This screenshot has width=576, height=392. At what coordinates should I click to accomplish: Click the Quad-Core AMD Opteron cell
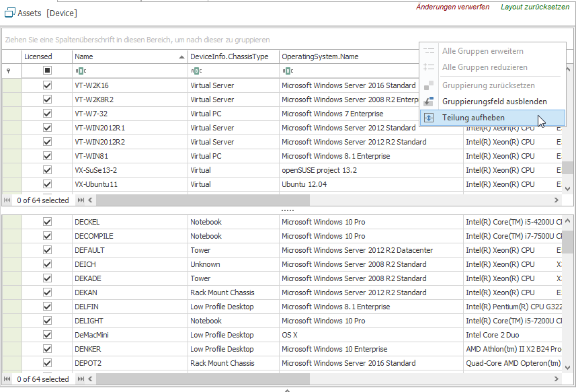[x=513, y=363]
